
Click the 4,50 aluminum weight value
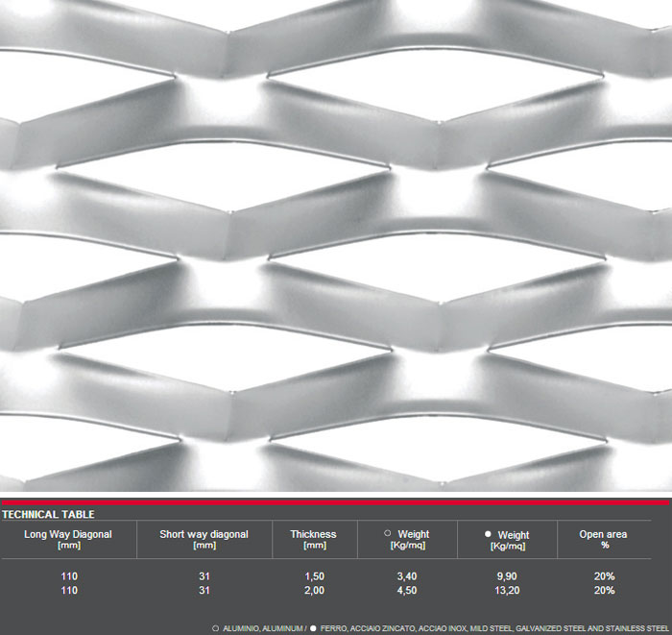click(x=407, y=591)
